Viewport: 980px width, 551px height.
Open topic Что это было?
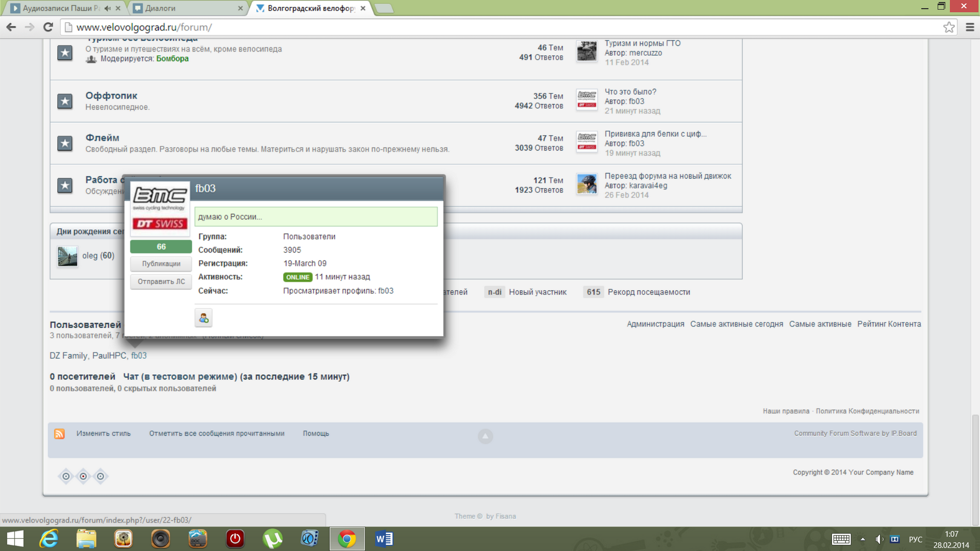pos(630,92)
